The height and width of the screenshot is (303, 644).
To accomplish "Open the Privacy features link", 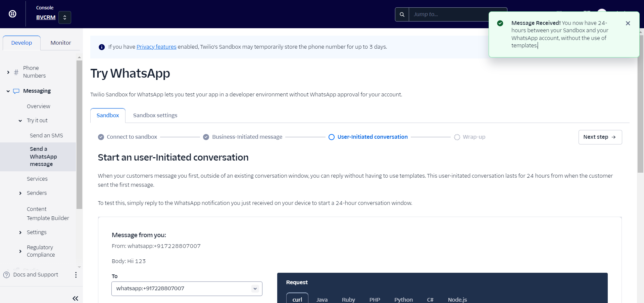I will 156,47.
